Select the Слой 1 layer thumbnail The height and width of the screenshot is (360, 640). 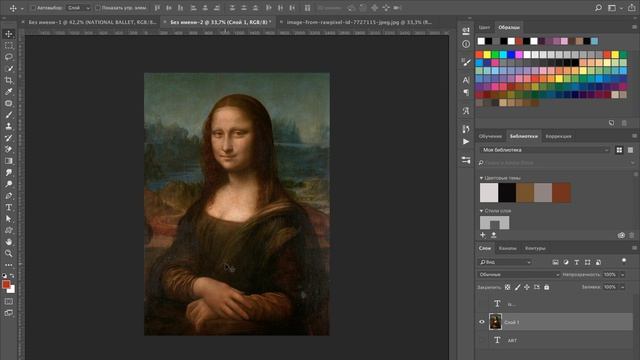495,322
